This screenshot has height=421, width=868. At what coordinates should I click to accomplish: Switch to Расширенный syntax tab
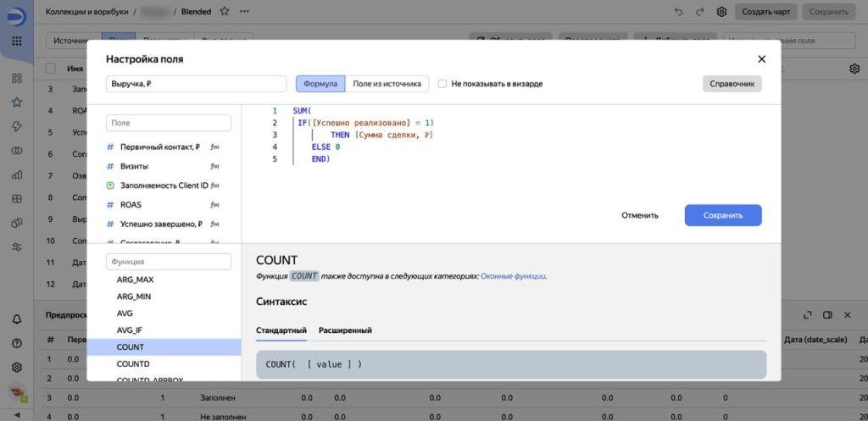coord(345,330)
